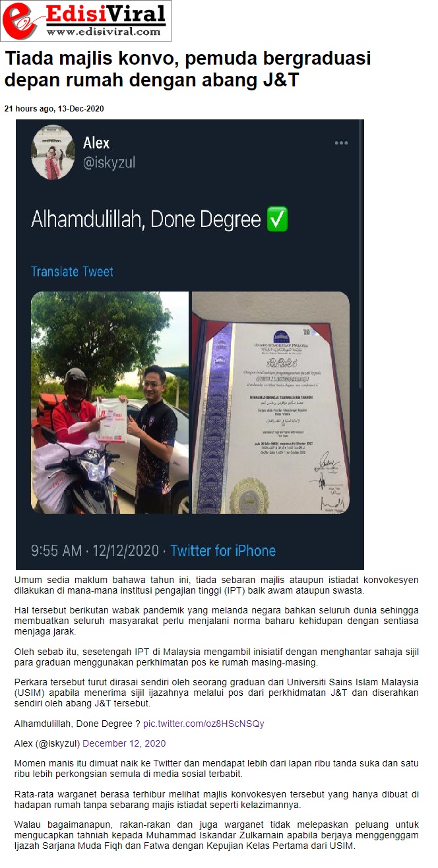Click the green checkmark emoji in tweet
The width and height of the screenshot is (438, 868).
(x=277, y=219)
